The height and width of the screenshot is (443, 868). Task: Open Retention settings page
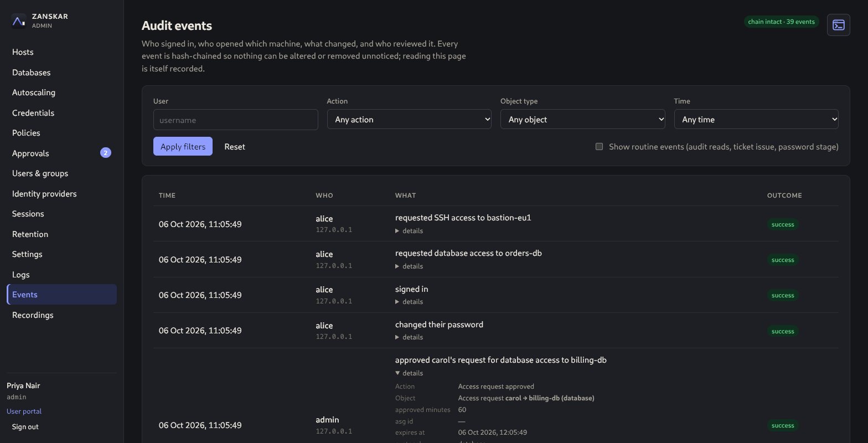click(x=61, y=234)
